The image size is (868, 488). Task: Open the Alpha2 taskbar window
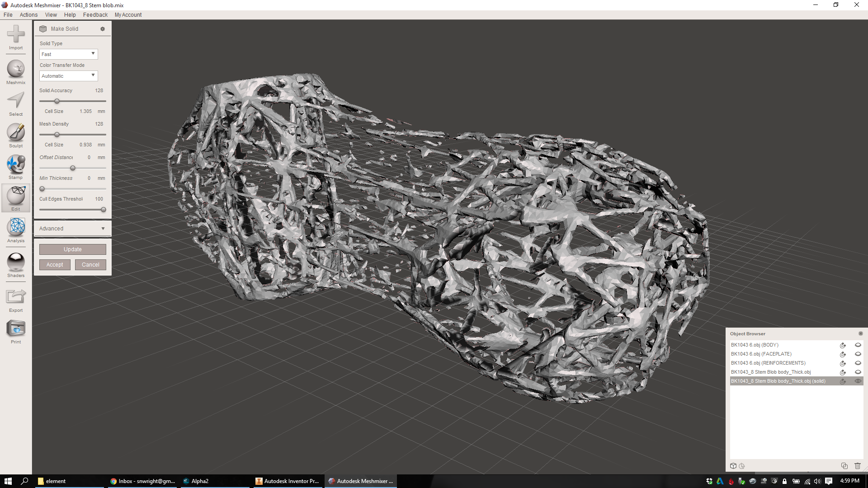pos(214,481)
